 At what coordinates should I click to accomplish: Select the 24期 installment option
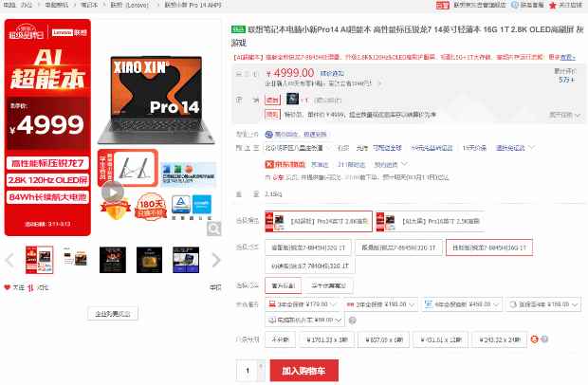tap(500, 339)
